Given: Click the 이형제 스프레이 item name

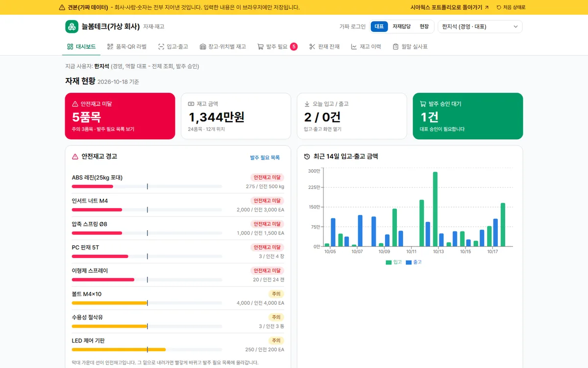Looking at the screenshot, I should tap(90, 271).
